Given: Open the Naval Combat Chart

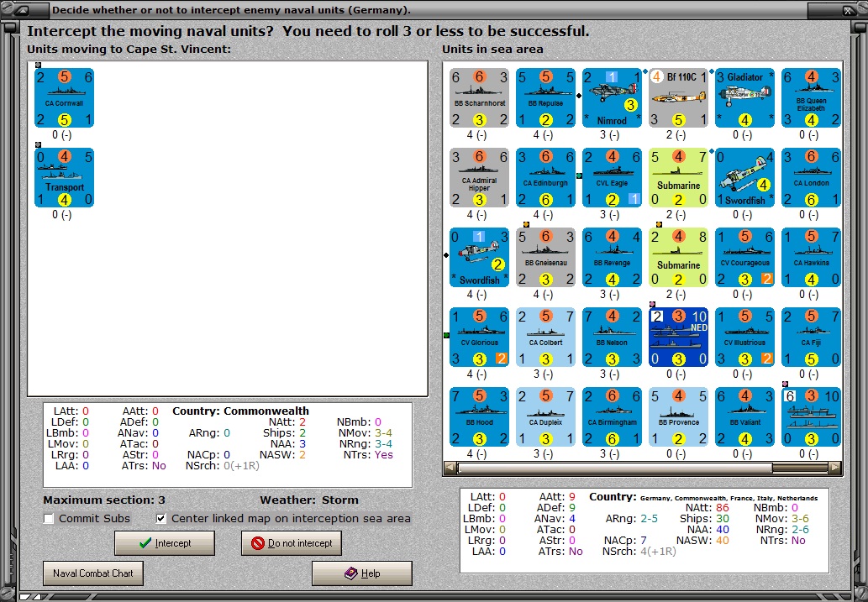Looking at the screenshot, I should pos(93,573).
